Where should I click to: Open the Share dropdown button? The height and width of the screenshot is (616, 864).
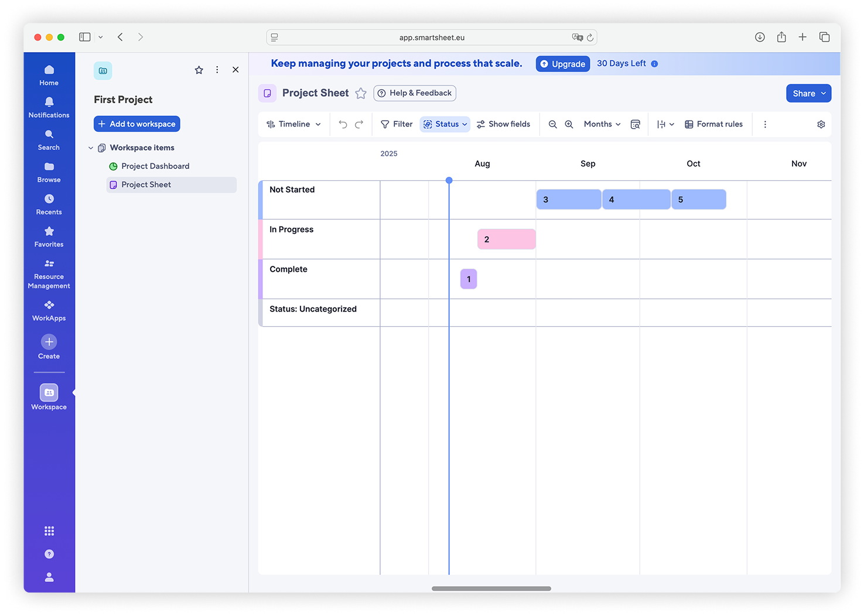tap(808, 93)
